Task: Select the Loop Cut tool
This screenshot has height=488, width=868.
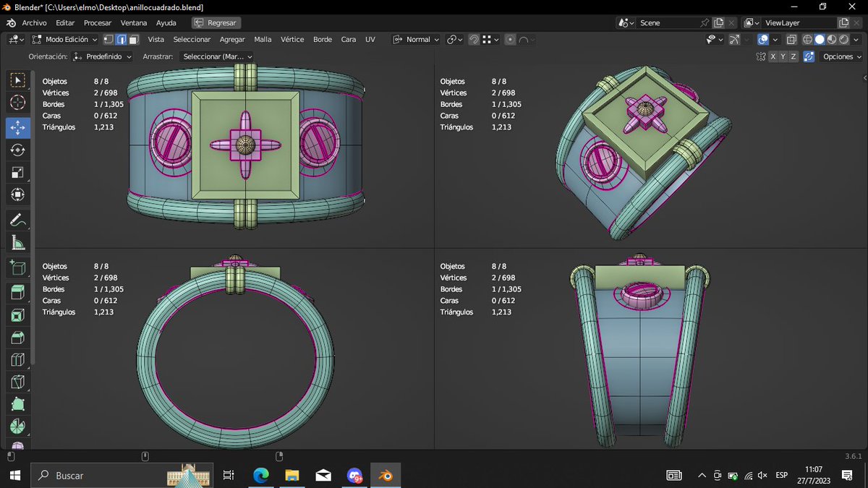Action: [x=18, y=360]
